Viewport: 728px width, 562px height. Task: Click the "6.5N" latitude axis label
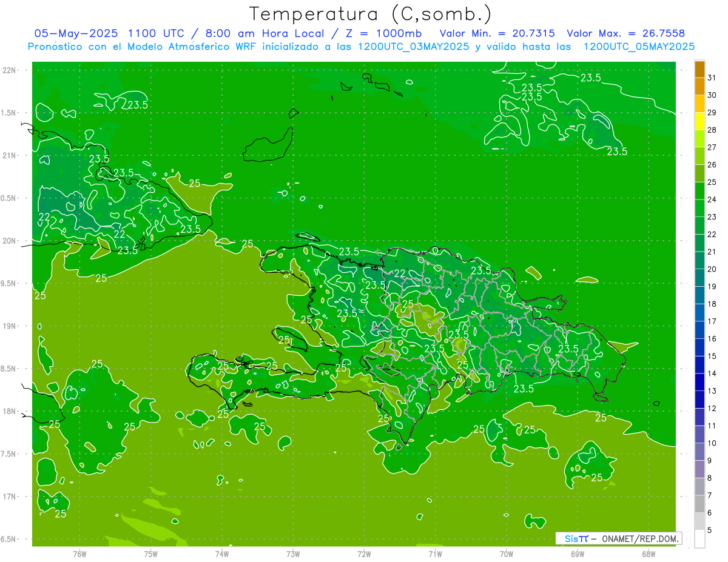click(x=9, y=539)
